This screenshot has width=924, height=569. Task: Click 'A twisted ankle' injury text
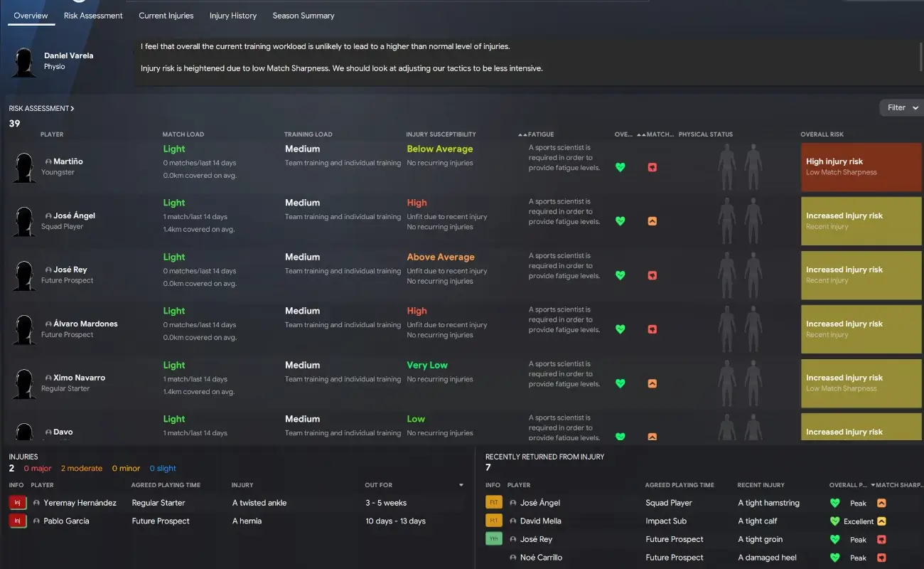259,503
